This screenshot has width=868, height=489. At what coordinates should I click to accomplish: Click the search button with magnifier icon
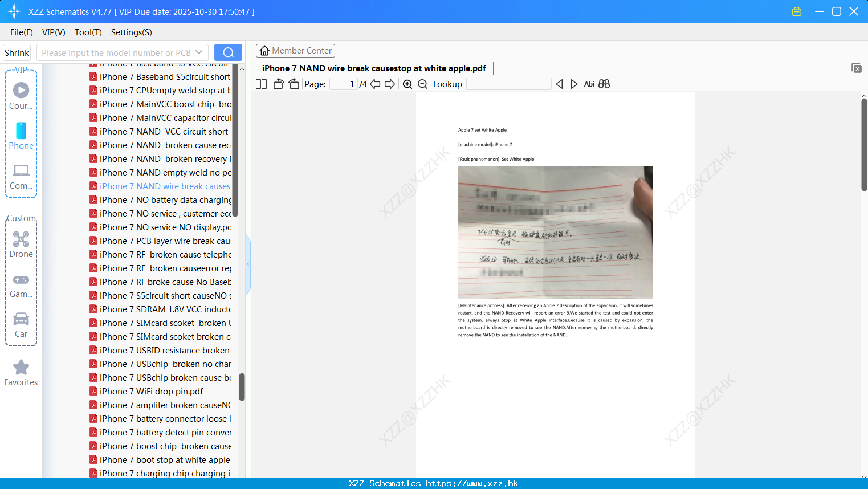228,52
